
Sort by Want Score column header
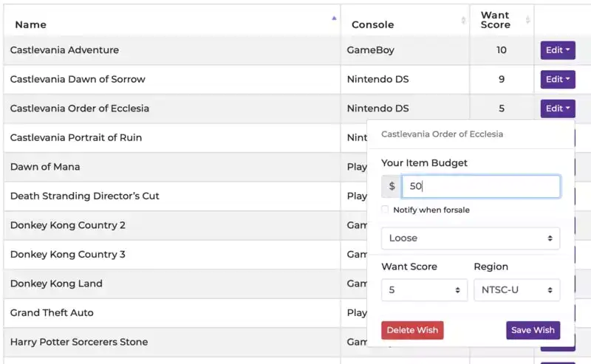point(502,21)
